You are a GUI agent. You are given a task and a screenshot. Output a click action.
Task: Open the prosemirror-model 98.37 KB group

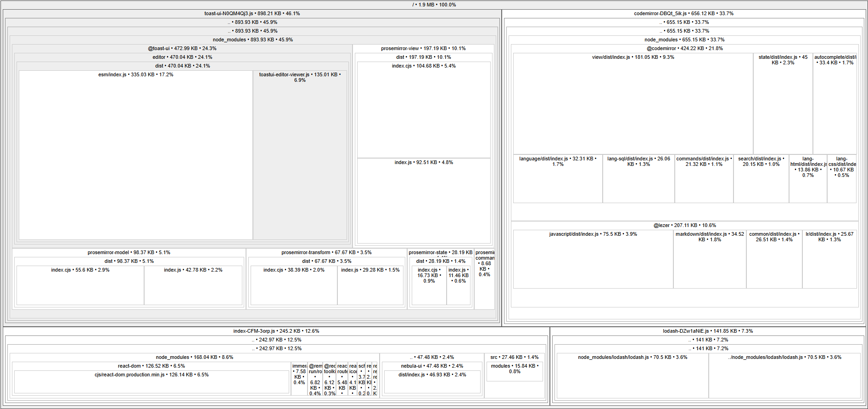129,252
